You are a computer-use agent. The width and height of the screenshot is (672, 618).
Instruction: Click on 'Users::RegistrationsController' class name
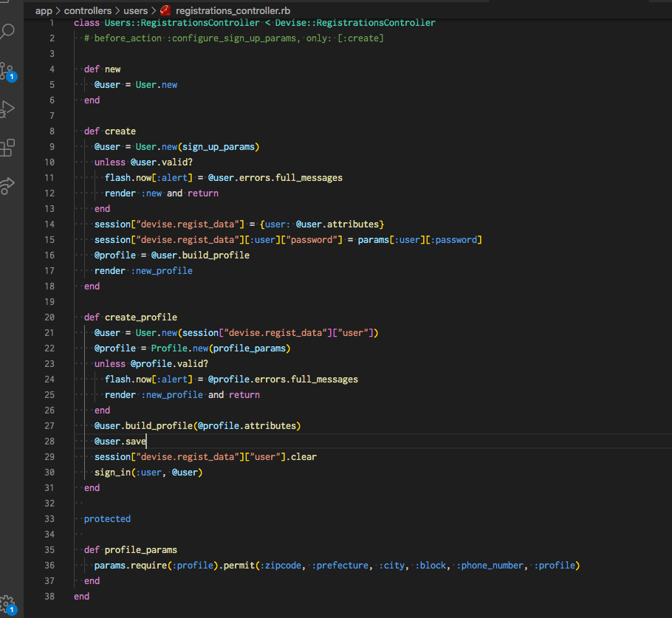pyautogui.click(x=182, y=23)
